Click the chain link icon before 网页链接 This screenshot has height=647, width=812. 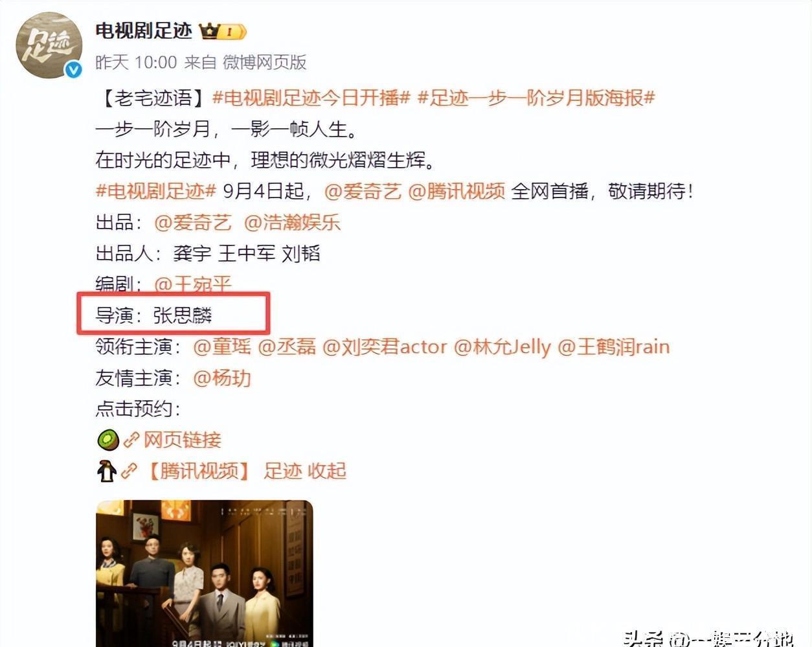click(131, 440)
